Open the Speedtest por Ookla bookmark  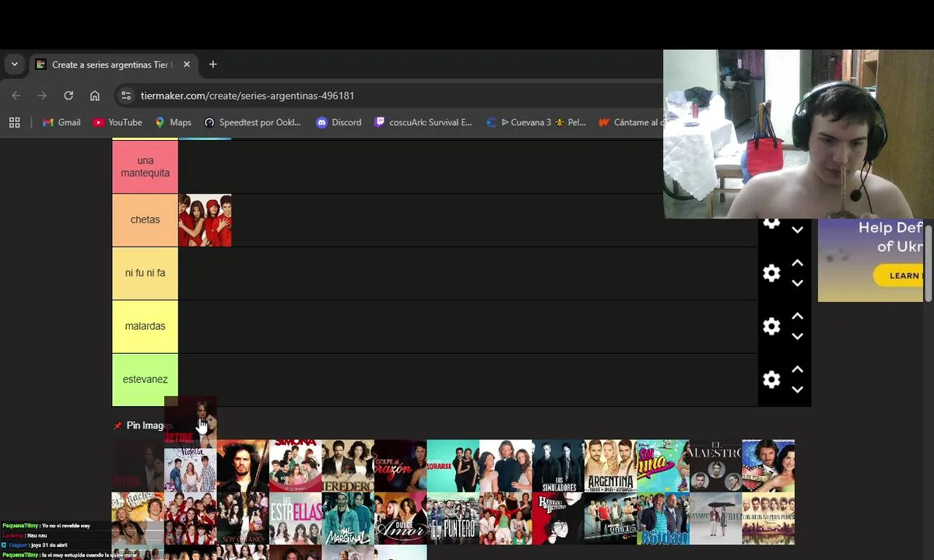coord(252,122)
